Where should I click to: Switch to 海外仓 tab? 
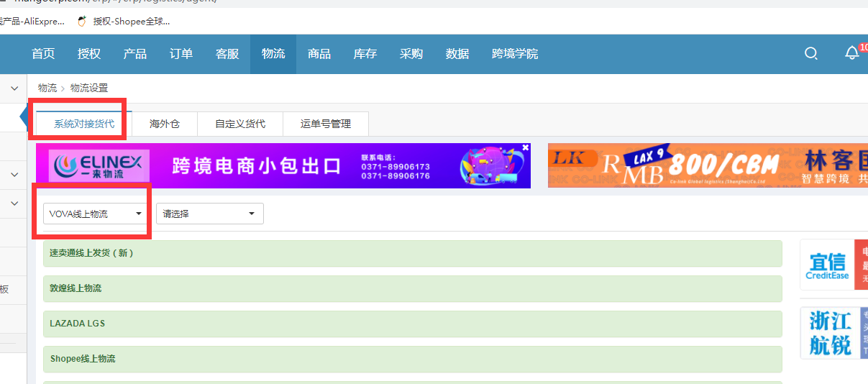coord(165,124)
